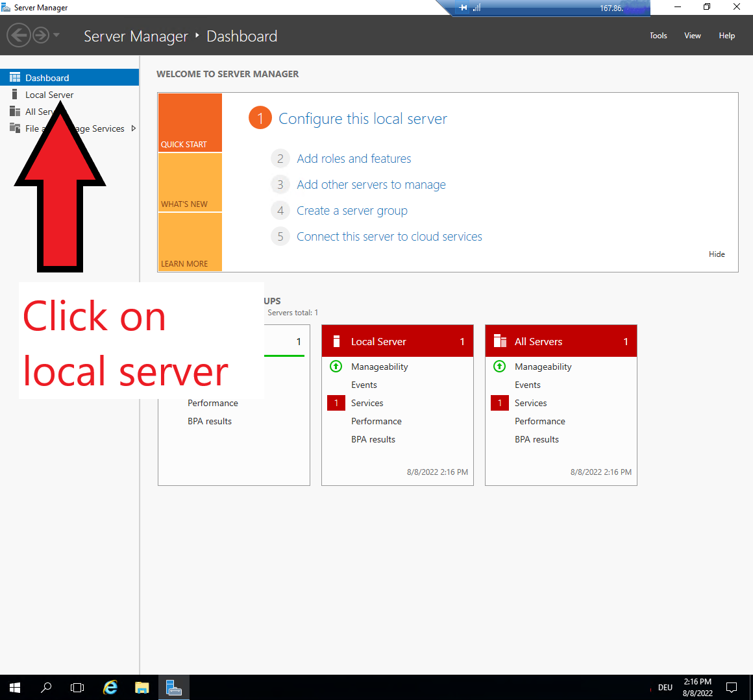Viewport: 753px width, 700px height.
Task: Click the Server Manager taskbar icon
Action: point(174,688)
